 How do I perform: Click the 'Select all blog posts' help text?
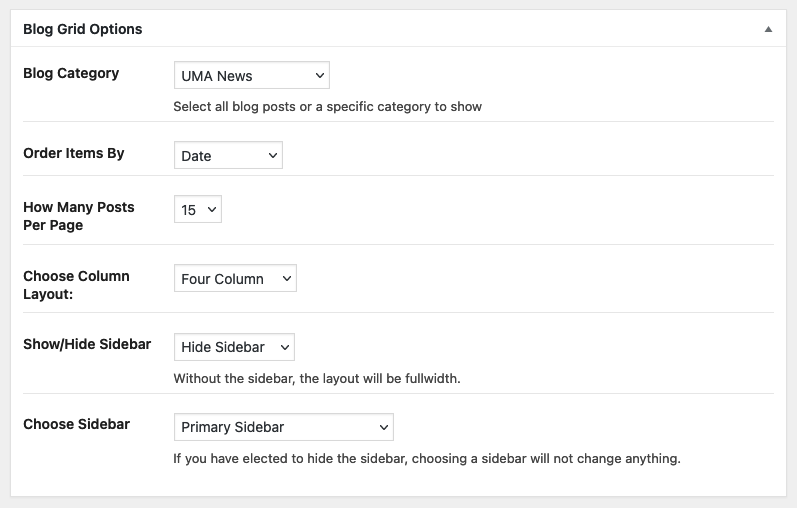click(327, 107)
